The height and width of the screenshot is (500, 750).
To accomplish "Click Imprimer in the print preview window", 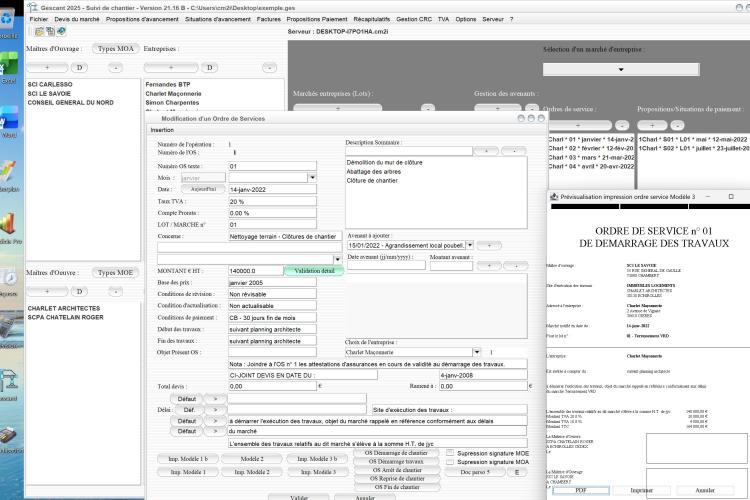I will click(641, 490).
